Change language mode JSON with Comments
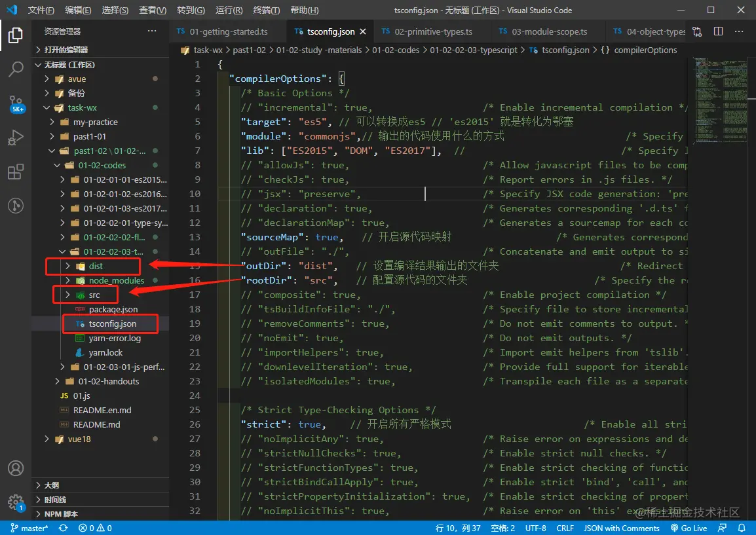This screenshot has width=756, height=535. [622, 528]
